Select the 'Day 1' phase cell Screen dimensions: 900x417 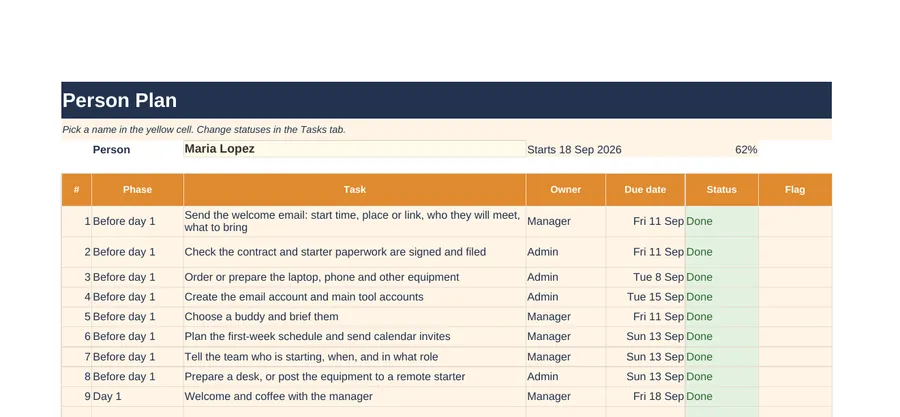pos(137,396)
